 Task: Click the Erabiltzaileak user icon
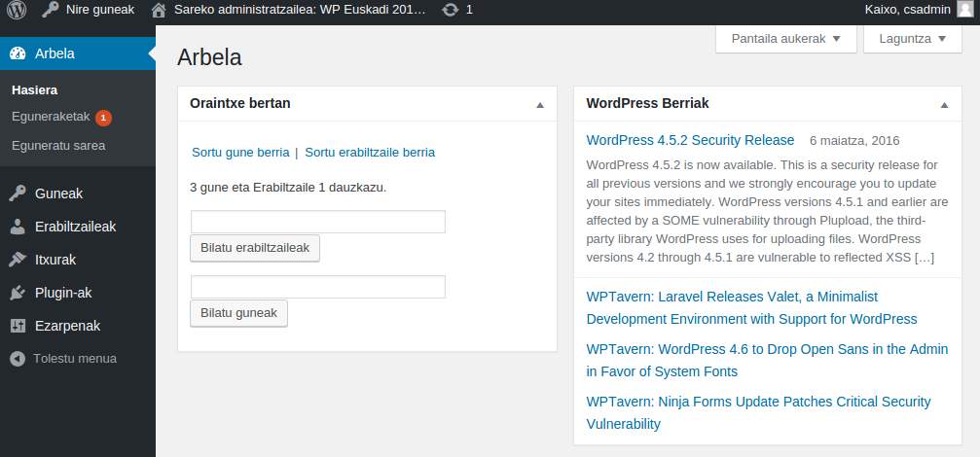18,227
